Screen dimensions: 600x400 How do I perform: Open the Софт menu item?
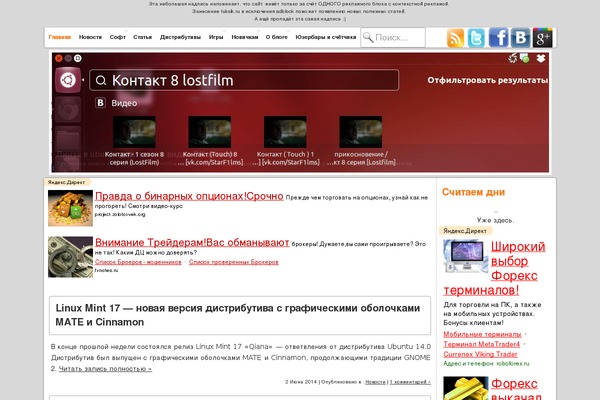pyautogui.click(x=117, y=37)
